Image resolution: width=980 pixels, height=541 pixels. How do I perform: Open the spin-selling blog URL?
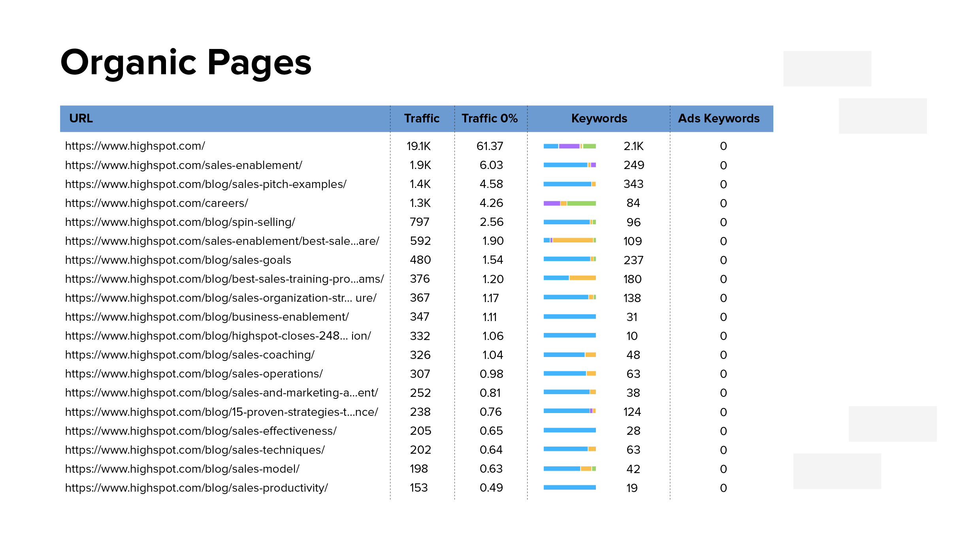(180, 222)
